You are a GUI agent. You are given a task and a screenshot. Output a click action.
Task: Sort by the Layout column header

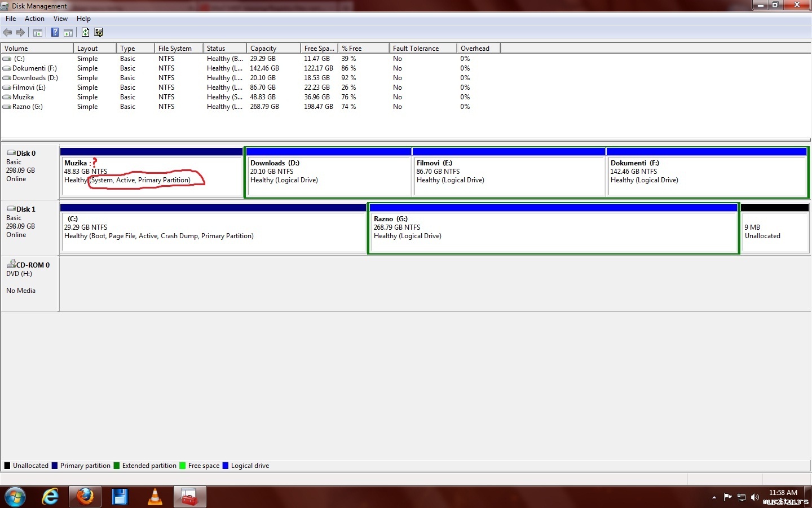click(x=95, y=49)
